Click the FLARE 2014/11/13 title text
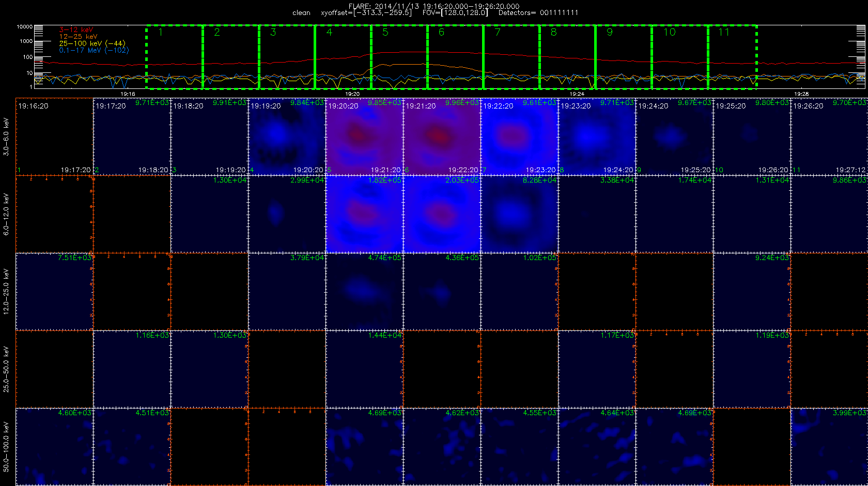The image size is (868, 486). click(434, 6)
